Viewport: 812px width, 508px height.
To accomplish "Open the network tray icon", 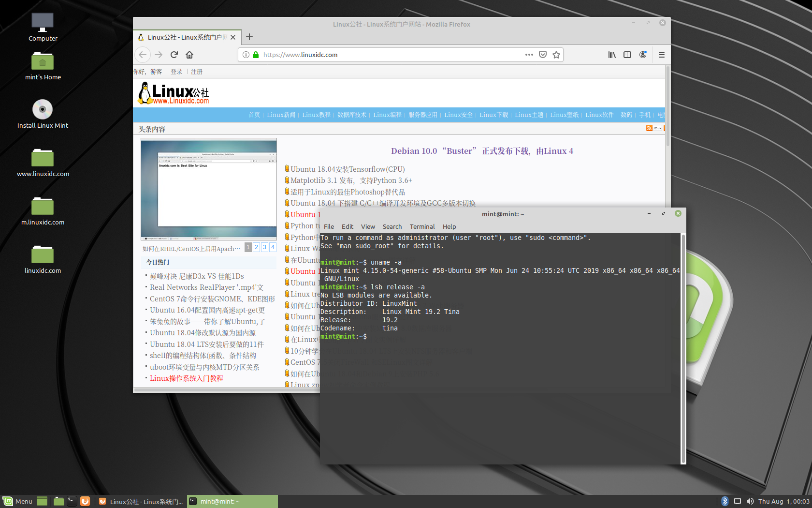I will 737,501.
